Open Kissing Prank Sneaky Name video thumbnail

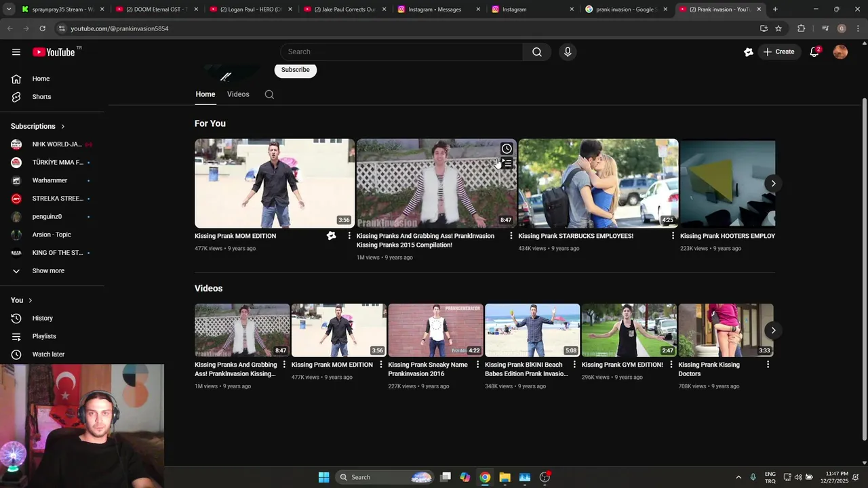pos(435,330)
